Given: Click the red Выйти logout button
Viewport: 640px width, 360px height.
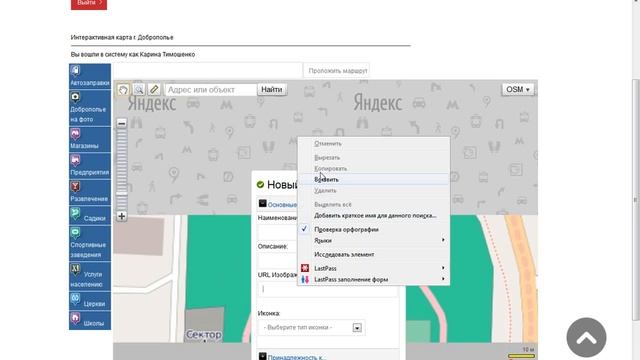Looking at the screenshot, I should pos(89,3).
